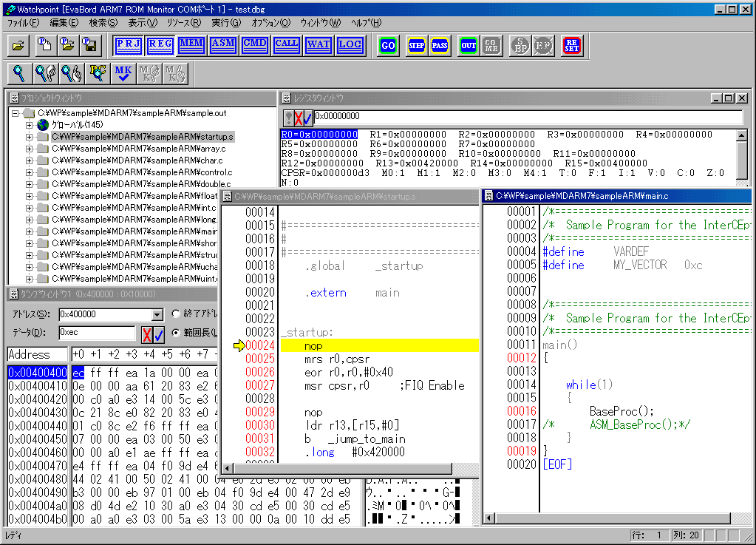This screenshot has width=756, height=545.
Task: Open the オプション (Options) menu
Action: (x=270, y=23)
